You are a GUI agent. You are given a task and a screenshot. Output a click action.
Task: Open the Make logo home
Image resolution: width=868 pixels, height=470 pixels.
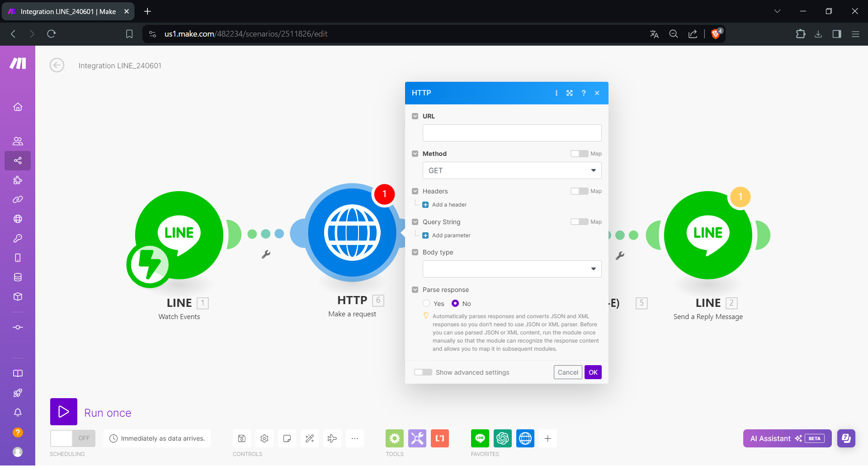click(18, 63)
